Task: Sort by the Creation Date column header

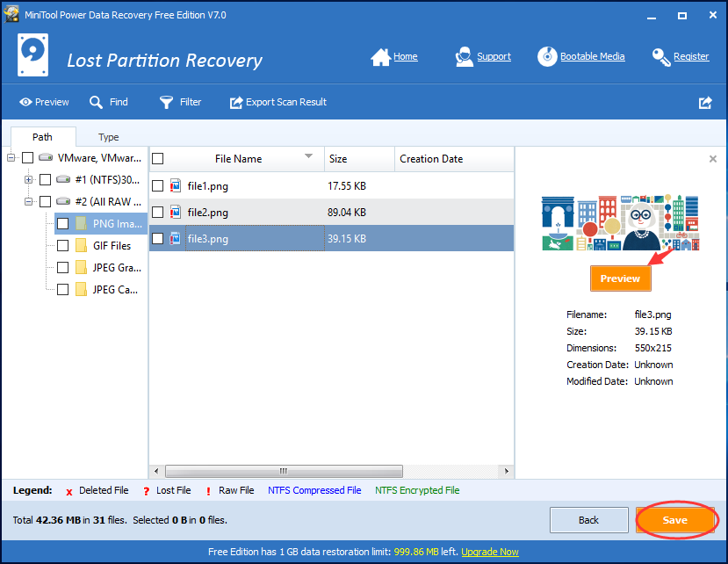Action: 454,159
